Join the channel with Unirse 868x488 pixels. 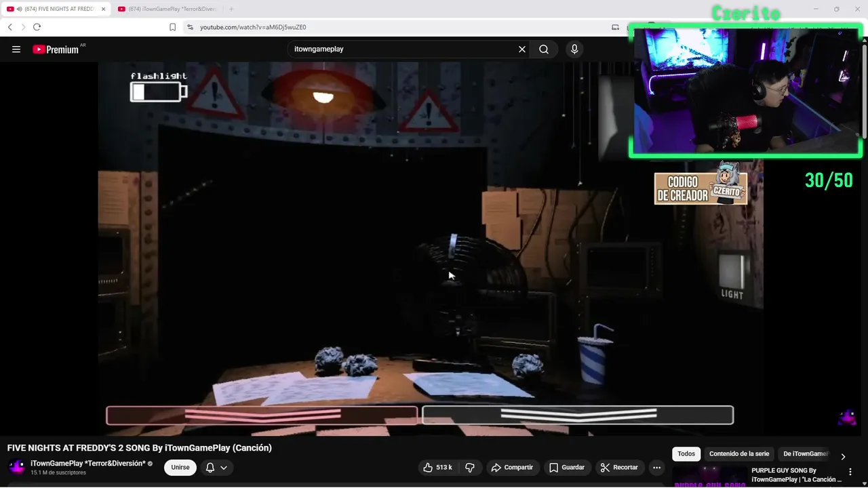click(x=180, y=468)
